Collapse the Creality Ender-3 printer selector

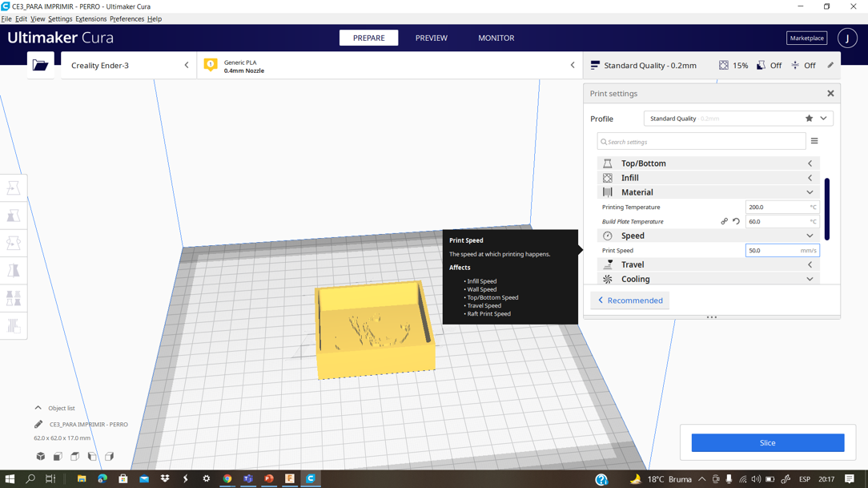(x=187, y=65)
